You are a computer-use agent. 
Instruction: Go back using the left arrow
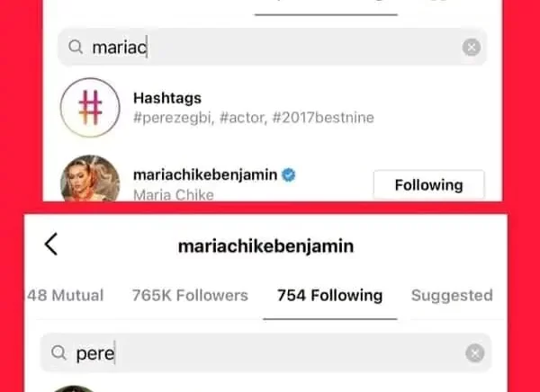pos(51,244)
